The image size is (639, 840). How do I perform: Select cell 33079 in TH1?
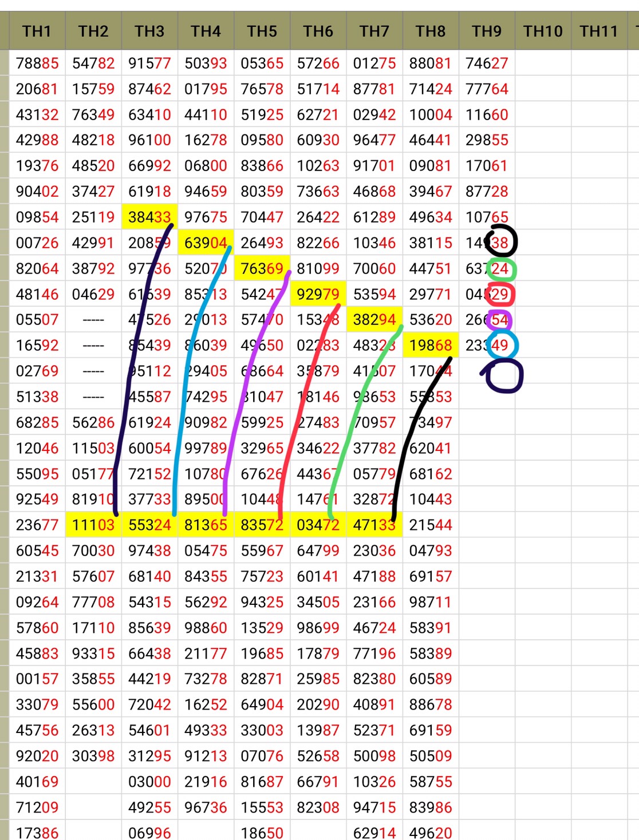click(x=37, y=704)
